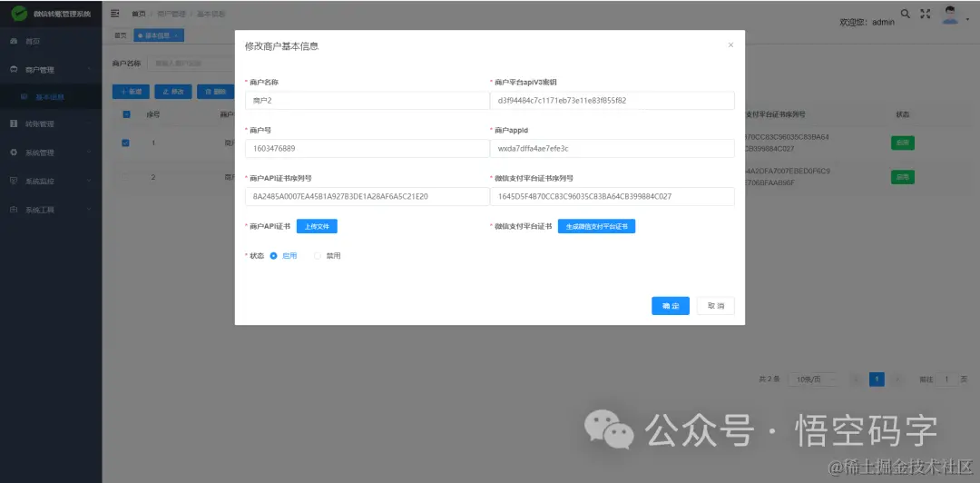Screen dimensions: 980x483
Task: Click the 生成微信支付平台证书 button
Action: pyautogui.click(x=596, y=226)
